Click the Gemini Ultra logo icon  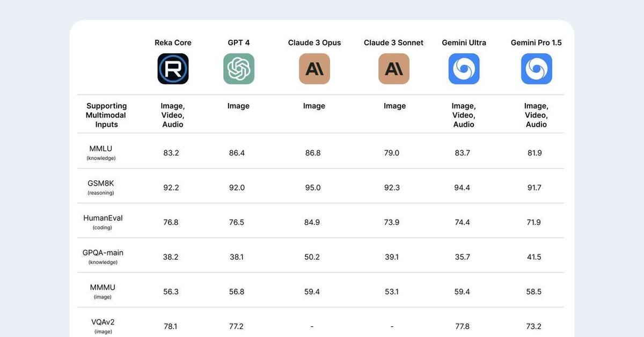(464, 69)
